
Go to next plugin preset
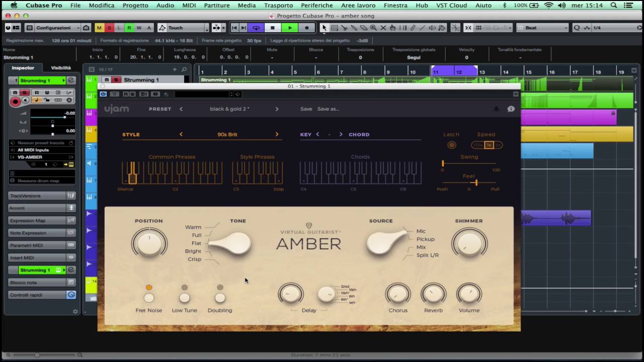[x=277, y=109]
